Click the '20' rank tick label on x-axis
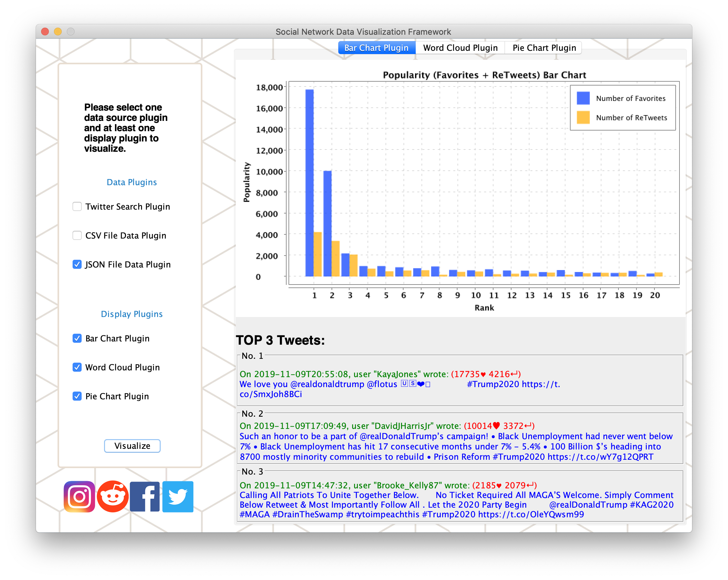The width and height of the screenshot is (728, 580). pos(655,295)
